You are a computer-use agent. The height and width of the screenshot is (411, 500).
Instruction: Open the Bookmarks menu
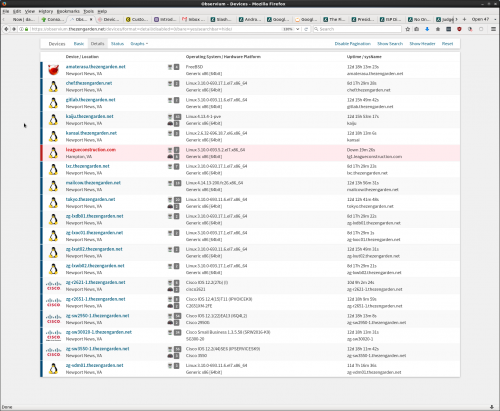click(x=68, y=11)
